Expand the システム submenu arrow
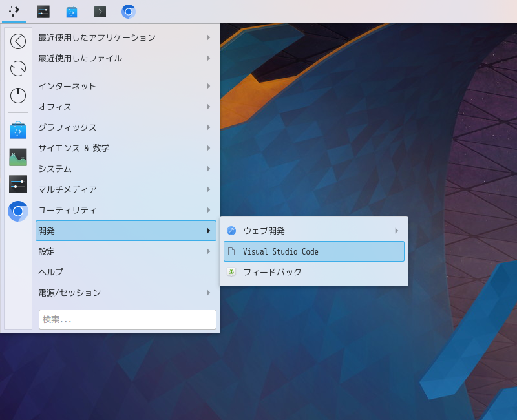 pos(208,169)
